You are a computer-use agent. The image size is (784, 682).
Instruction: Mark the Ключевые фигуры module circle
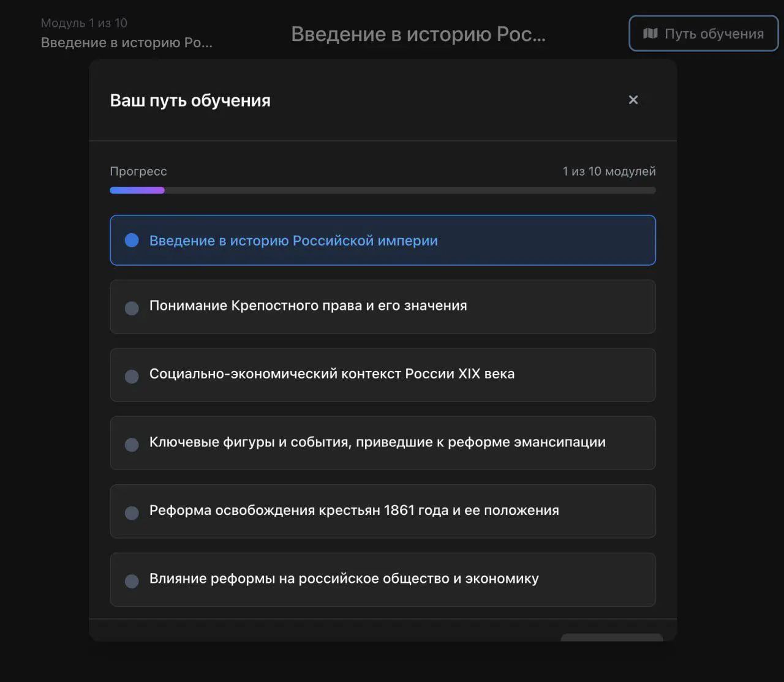click(132, 444)
